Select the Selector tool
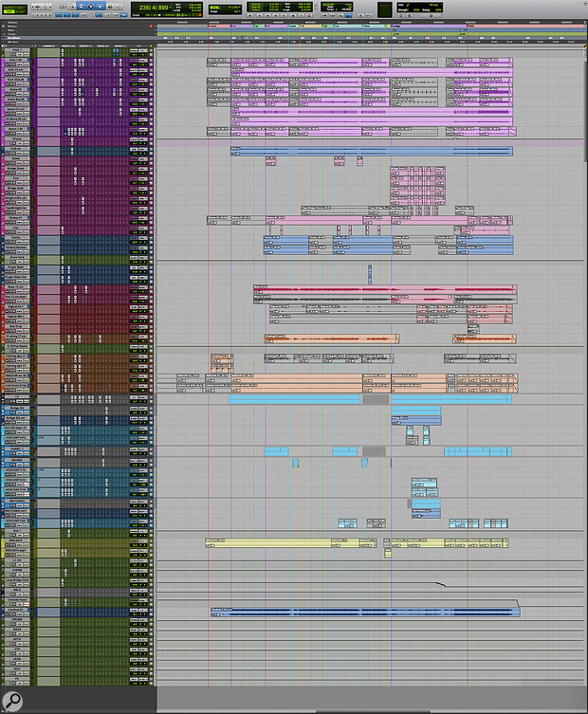588x714 pixels. pos(91,7)
